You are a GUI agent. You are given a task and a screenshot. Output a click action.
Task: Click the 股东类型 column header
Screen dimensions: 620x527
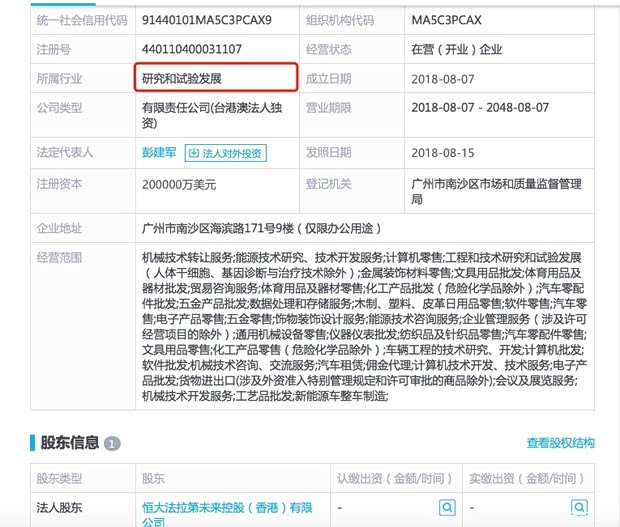[x=59, y=478]
